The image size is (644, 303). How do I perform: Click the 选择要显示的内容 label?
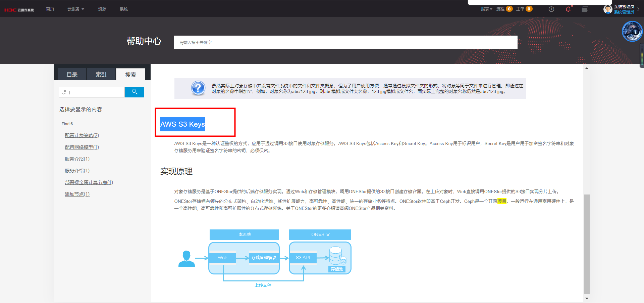81,109
